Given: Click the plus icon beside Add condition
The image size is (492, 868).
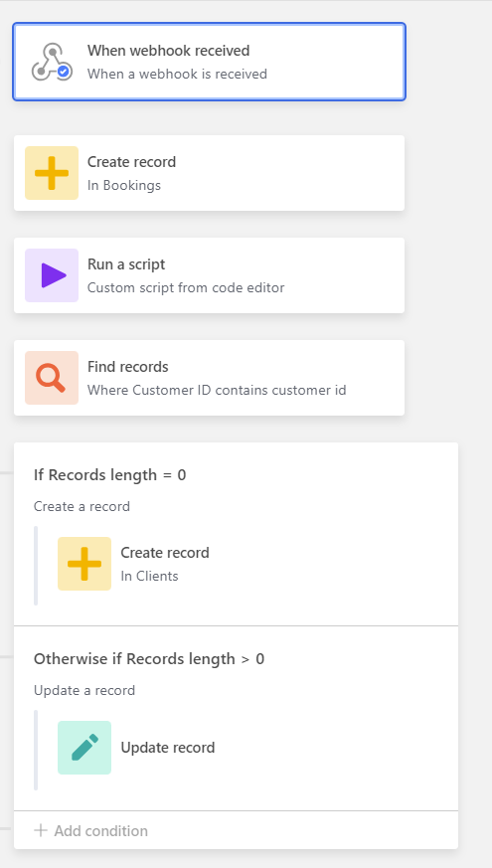Looking at the screenshot, I should click(41, 830).
